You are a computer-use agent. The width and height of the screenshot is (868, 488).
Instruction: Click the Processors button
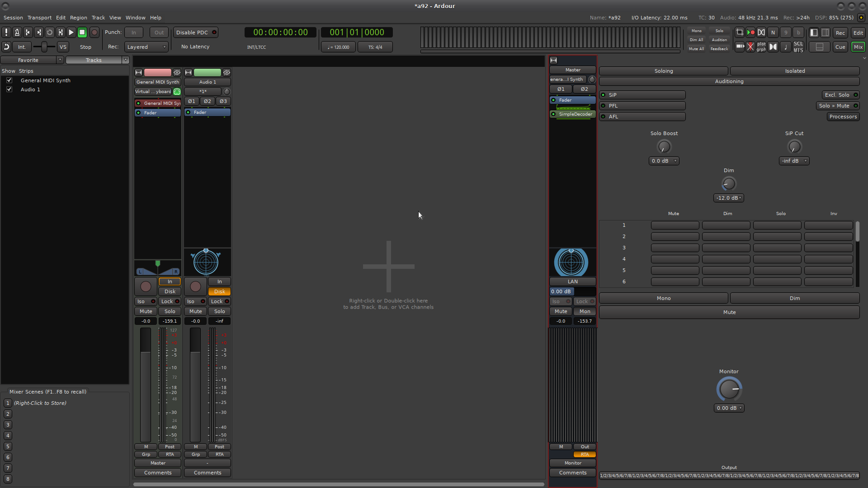(843, 117)
